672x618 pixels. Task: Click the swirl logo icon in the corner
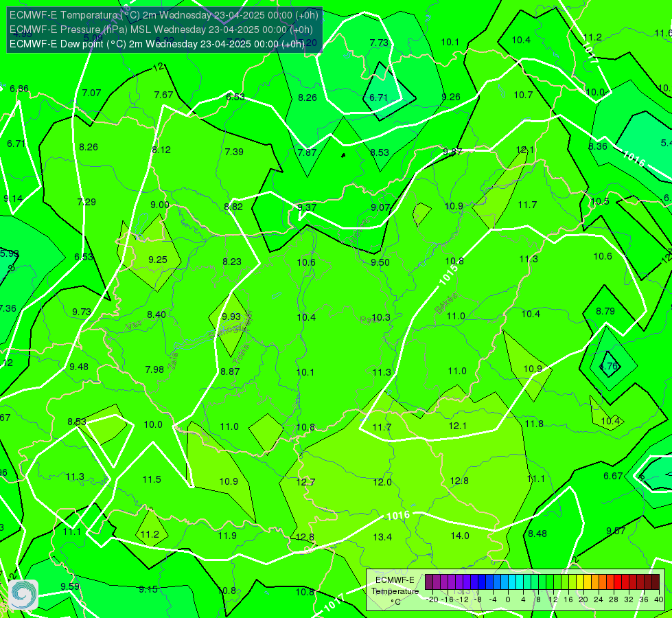click(23, 594)
